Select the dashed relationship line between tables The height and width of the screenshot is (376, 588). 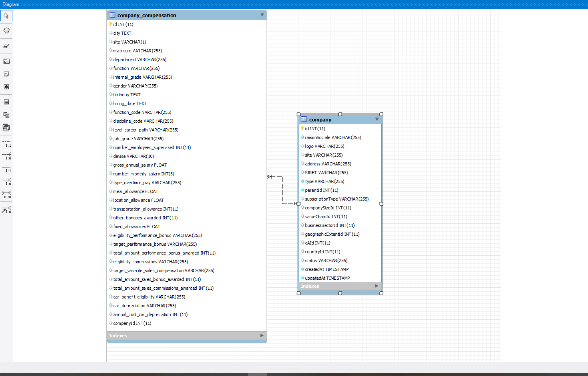(x=283, y=190)
